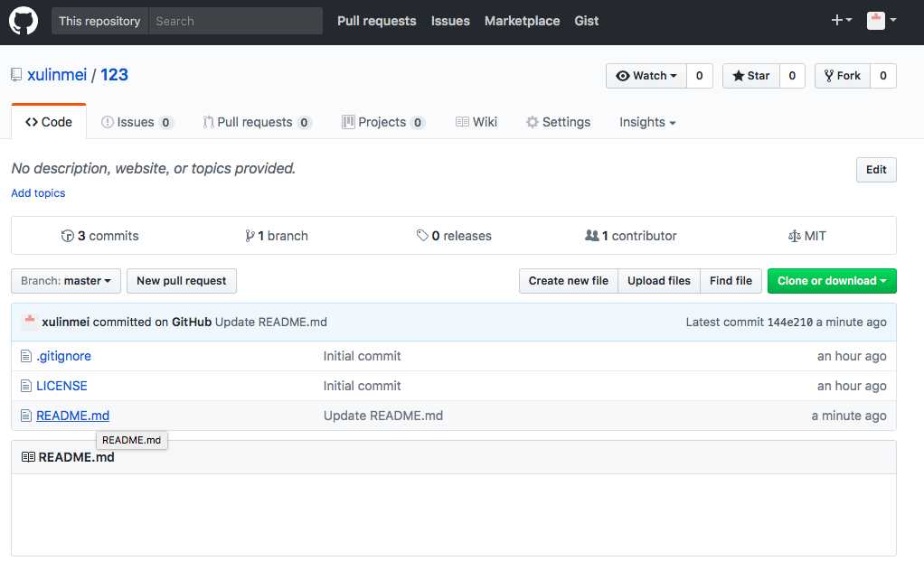The height and width of the screenshot is (580, 924).
Task: Open Update README.md message in README row
Action: point(383,416)
